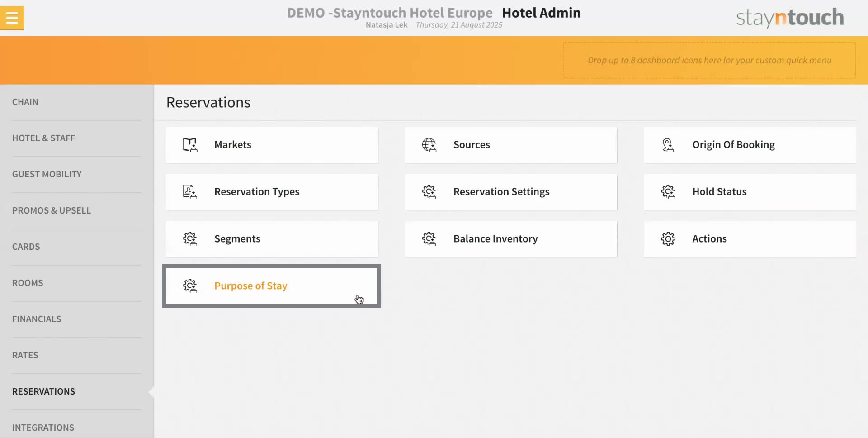868x438 pixels.
Task: Open the Purpose of Stay label
Action: [251, 286]
